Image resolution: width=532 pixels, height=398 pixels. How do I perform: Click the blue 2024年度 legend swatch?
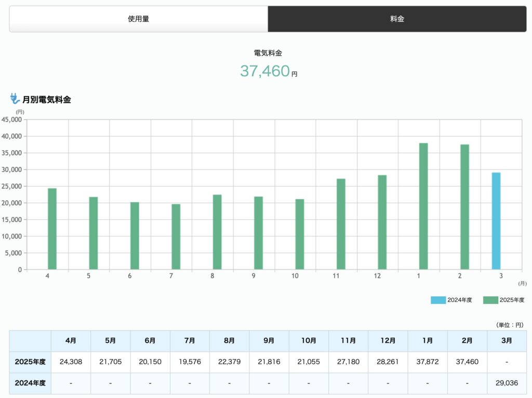(x=438, y=300)
